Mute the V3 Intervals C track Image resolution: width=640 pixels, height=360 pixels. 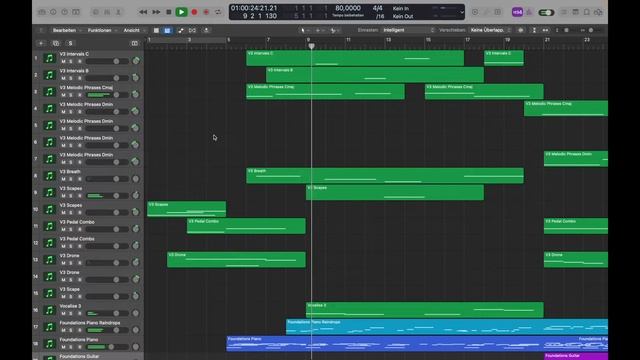[63, 62]
